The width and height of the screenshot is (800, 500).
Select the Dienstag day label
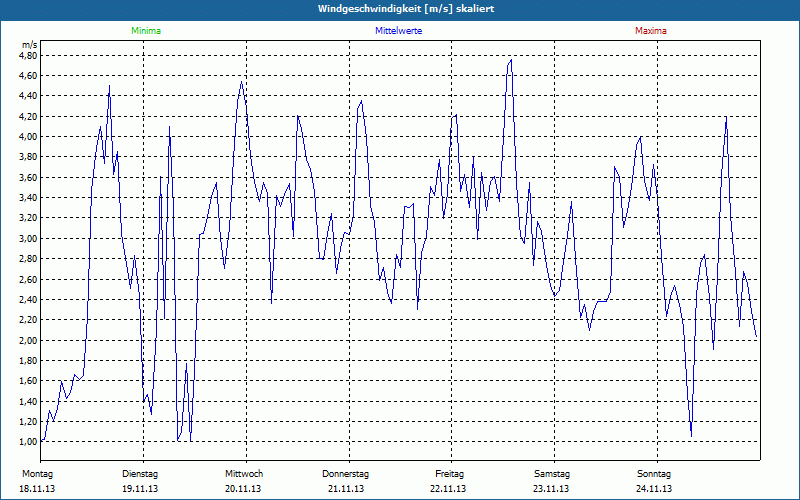coord(140,474)
